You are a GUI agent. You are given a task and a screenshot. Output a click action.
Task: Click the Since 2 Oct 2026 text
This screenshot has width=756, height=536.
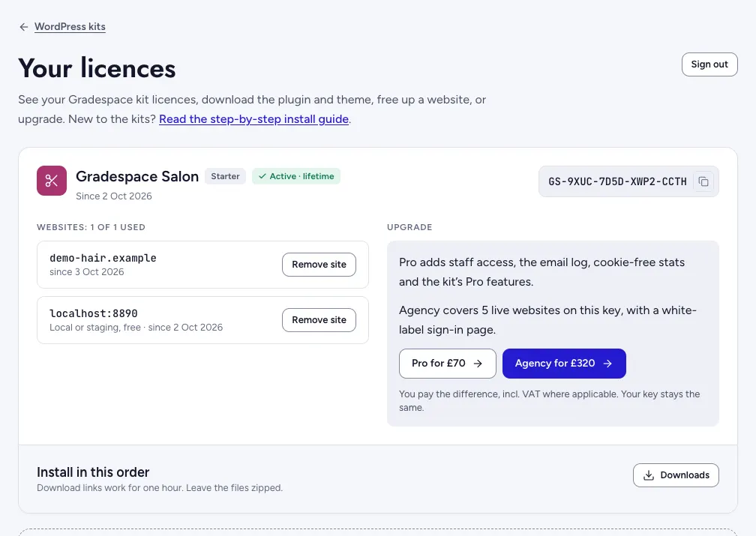pos(114,196)
